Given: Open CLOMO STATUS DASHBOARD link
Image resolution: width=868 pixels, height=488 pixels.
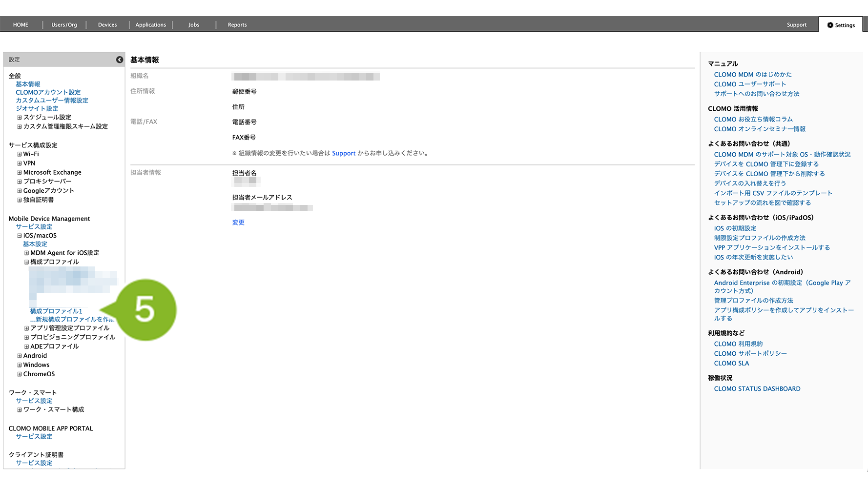Looking at the screenshot, I should tap(757, 389).
